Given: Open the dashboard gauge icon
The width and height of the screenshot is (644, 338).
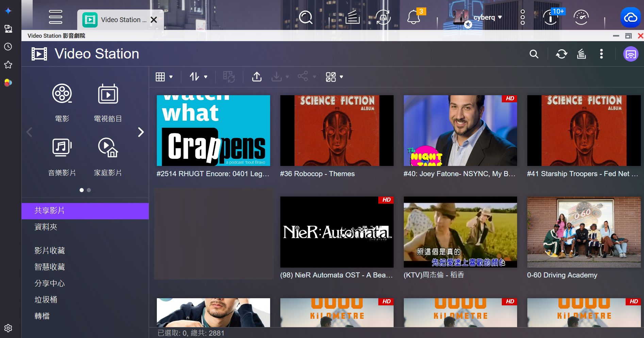Looking at the screenshot, I should [x=581, y=17].
